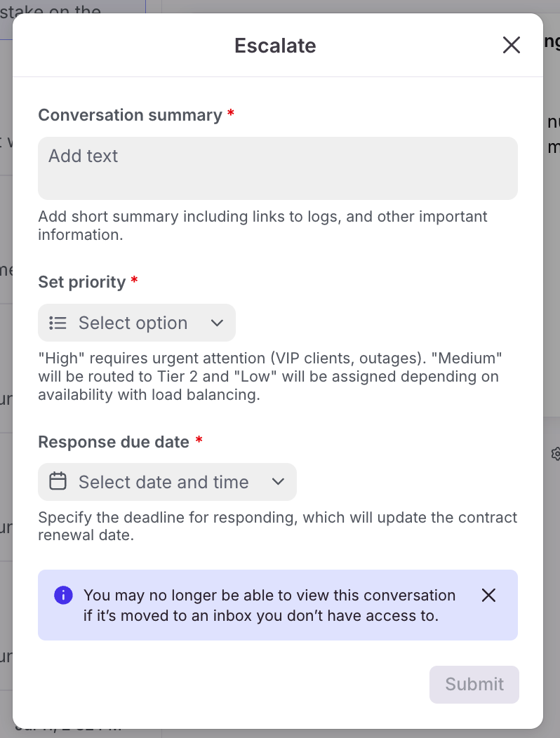Image resolution: width=560 pixels, height=738 pixels.
Task: Click the blue info icon in the warning banner
Action: (63, 596)
